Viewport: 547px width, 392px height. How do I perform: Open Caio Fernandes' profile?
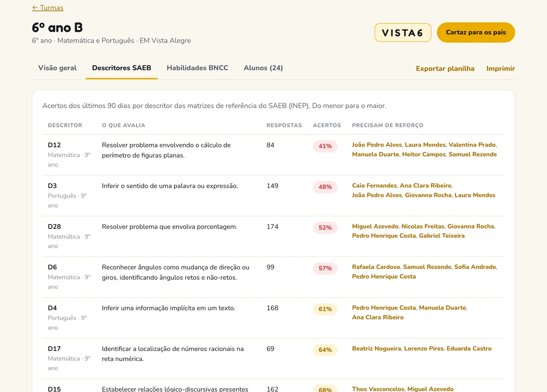pos(374,186)
